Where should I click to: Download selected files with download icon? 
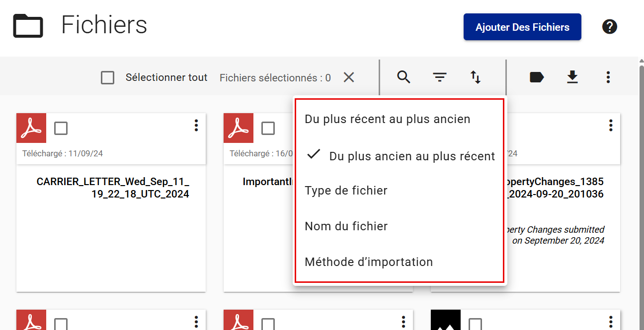572,77
